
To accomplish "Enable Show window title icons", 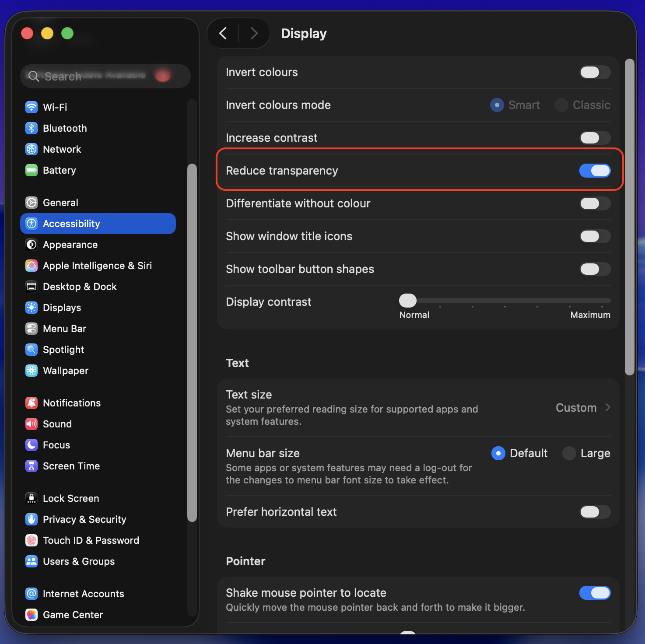I will click(x=595, y=236).
